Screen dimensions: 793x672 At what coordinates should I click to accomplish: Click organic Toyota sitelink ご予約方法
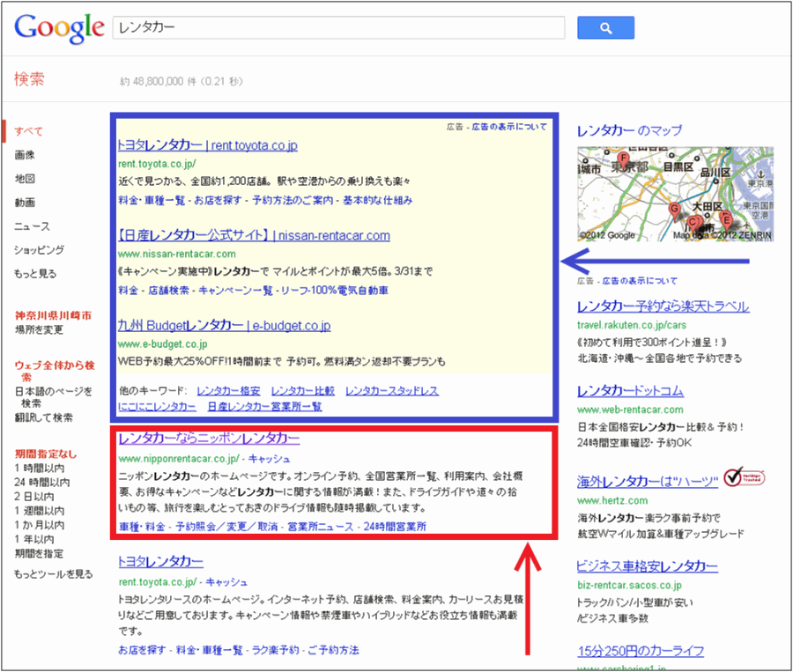tap(333, 650)
